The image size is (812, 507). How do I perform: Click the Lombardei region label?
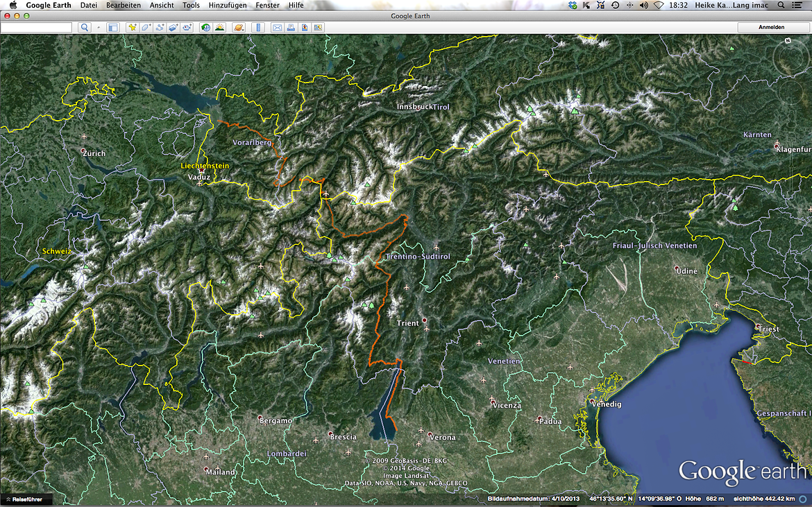tap(287, 454)
